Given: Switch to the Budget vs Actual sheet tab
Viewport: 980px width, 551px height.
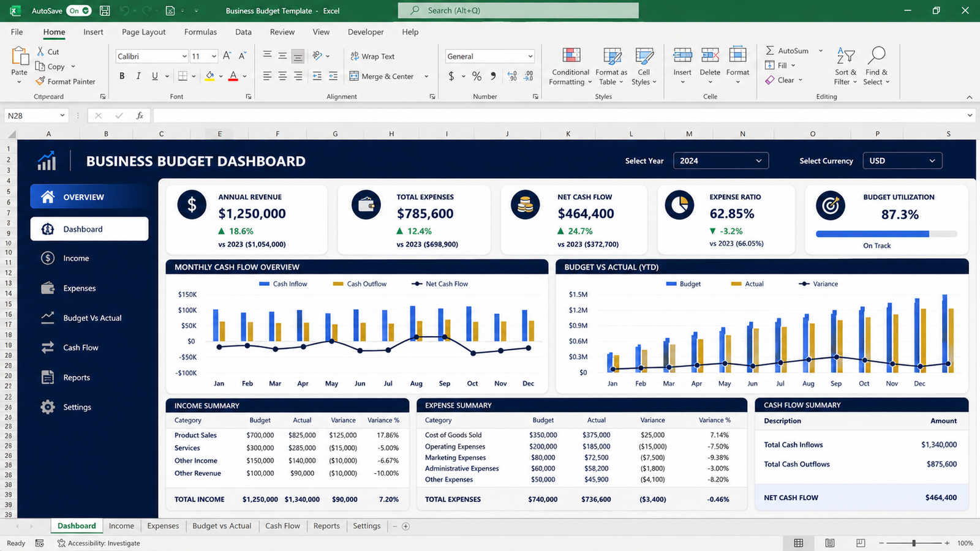Looking at the screenshot, I should coord(222,526).
